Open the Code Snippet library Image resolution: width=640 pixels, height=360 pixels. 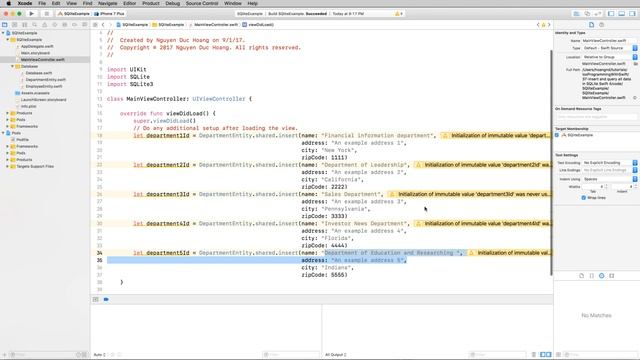click(592, 276)
